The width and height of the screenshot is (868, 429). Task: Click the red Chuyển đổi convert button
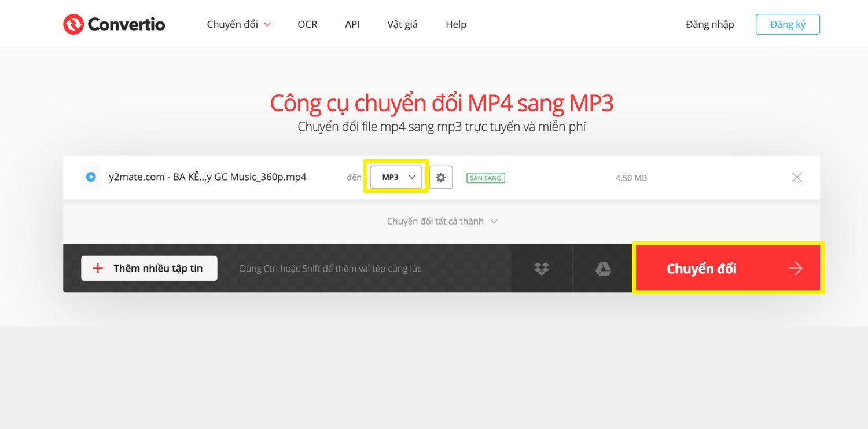pos(728,268)
